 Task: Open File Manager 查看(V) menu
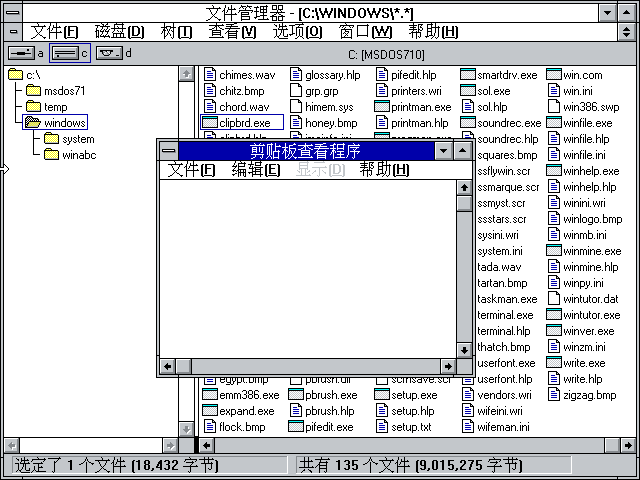coord(232,32)
